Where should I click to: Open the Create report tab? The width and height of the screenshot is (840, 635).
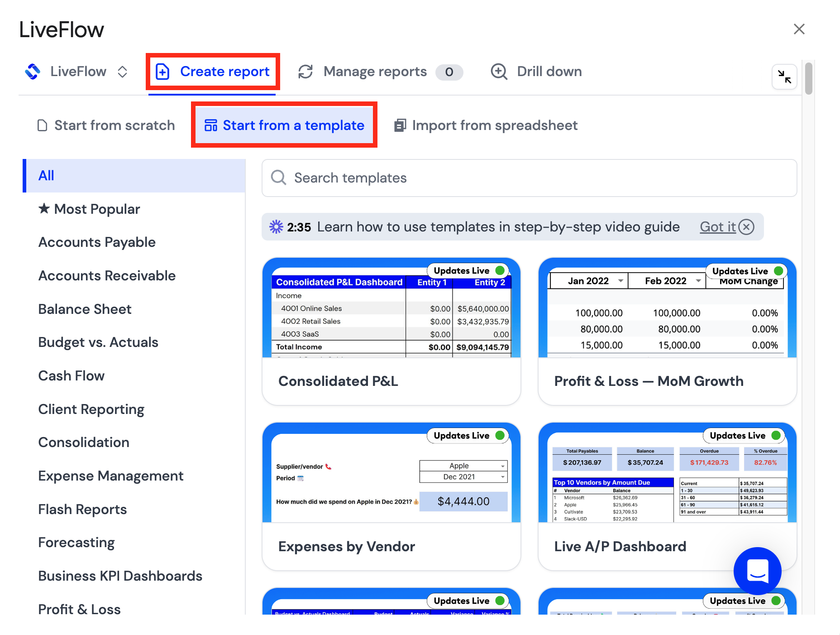click(212, 72)
